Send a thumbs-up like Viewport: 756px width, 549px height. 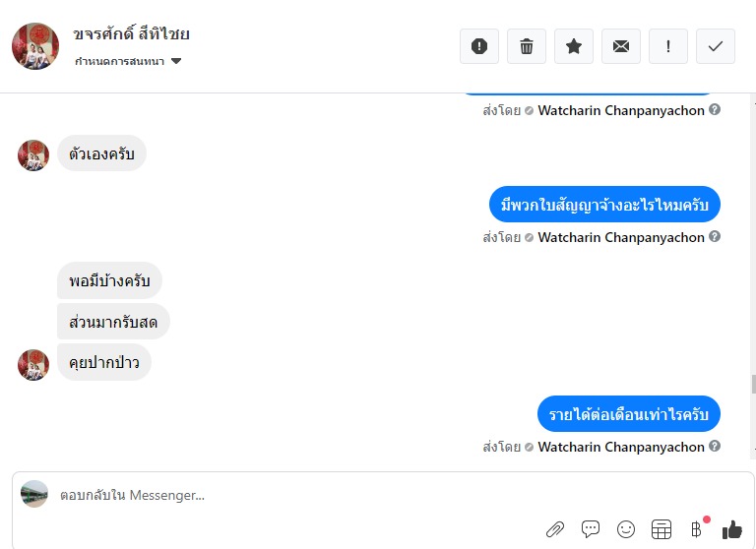[732, 529]
